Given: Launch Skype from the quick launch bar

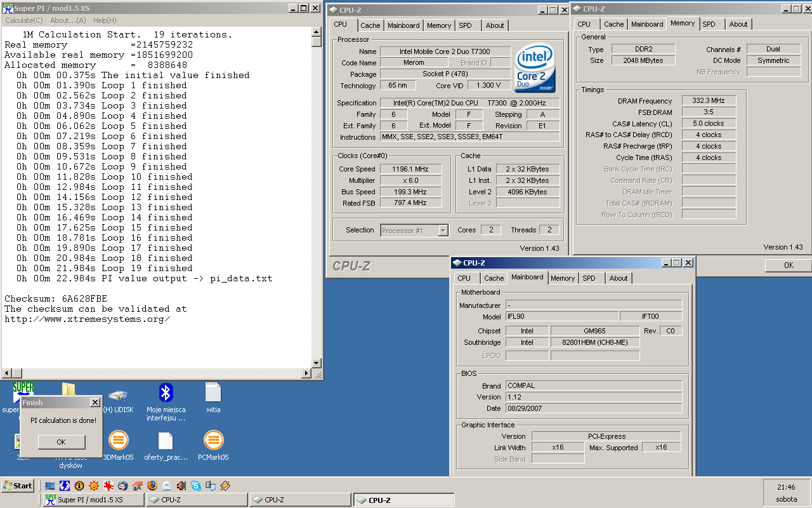Looking at the screenshot, I should coord(196,486).
